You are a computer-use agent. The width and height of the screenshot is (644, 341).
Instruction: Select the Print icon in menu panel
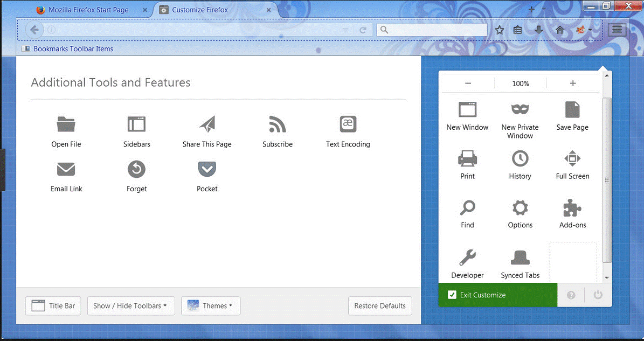tap(467, 158)
